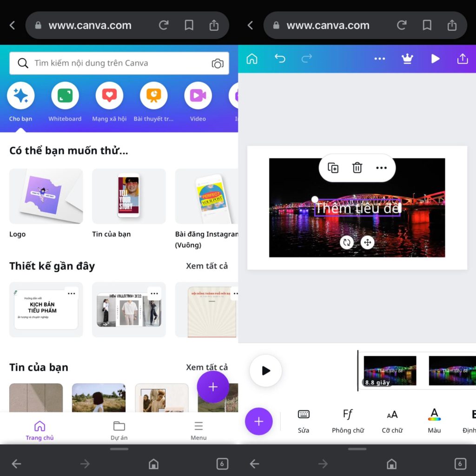The image size is (476, 476).
Task: Delete the selected title text
Action: [x=357, y=168]
